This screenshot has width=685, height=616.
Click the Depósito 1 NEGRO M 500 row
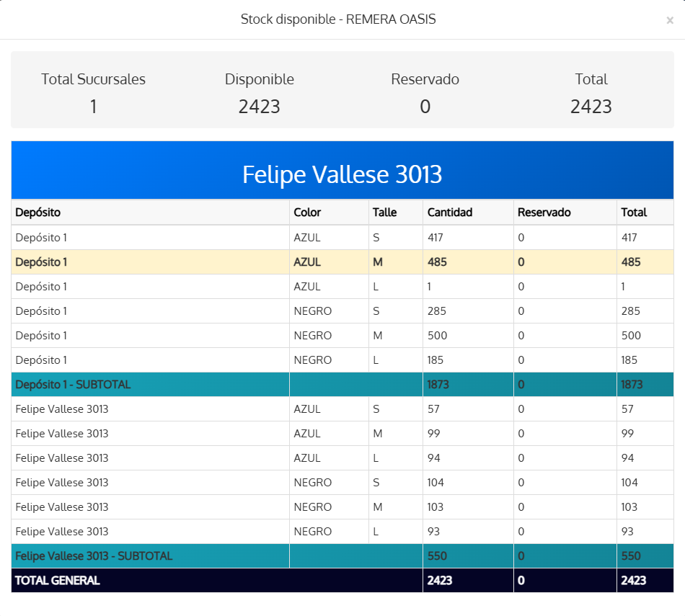pos(342,335)
